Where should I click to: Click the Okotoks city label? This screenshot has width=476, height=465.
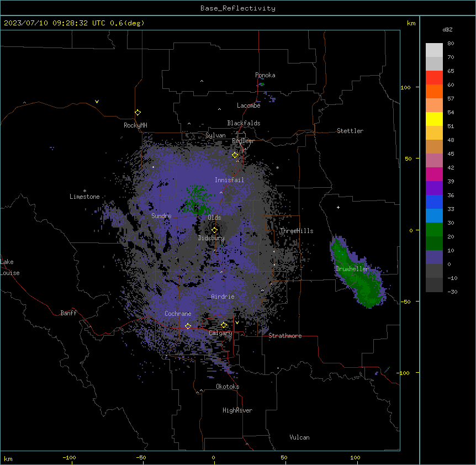click(228, 387)
